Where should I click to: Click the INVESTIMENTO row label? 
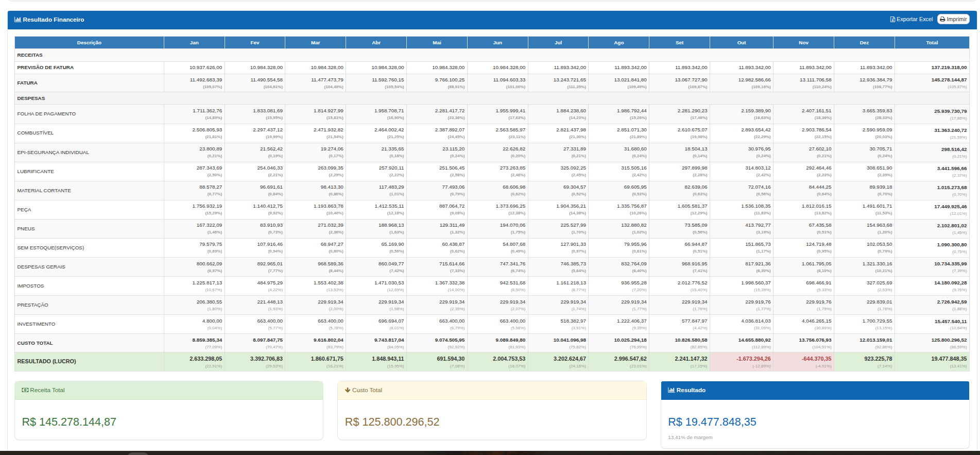click(36, 324)
